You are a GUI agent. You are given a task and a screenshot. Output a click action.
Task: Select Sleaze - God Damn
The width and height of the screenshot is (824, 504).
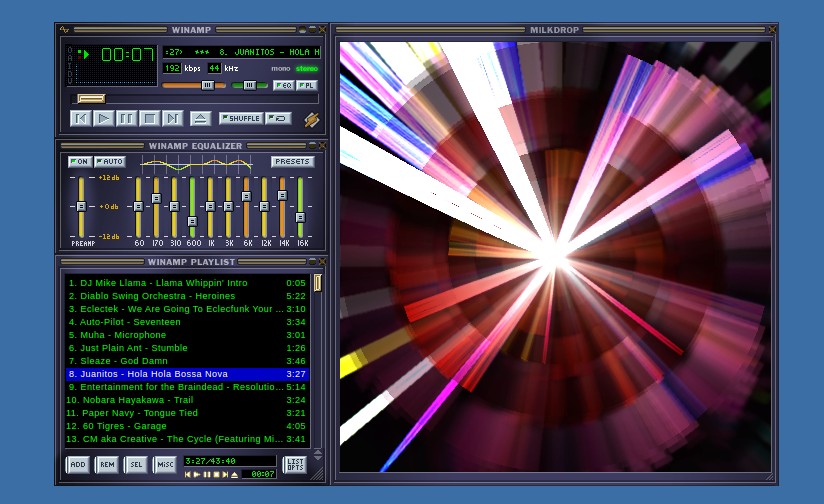point(187,361)
